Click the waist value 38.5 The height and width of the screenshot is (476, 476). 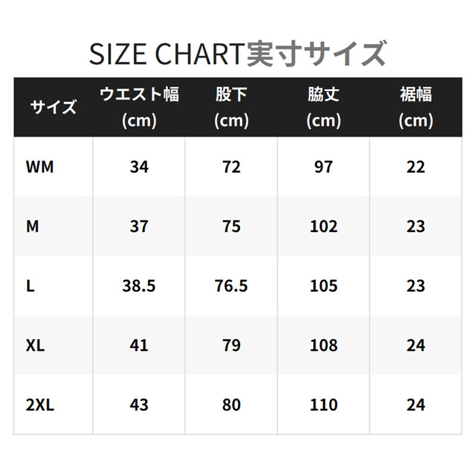[x=139, y=286]
